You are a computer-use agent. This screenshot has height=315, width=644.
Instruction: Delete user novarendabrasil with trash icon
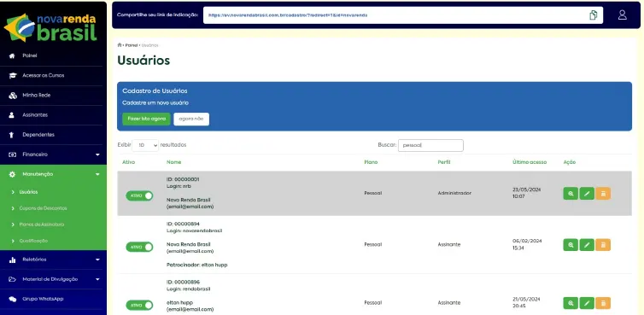603,245
